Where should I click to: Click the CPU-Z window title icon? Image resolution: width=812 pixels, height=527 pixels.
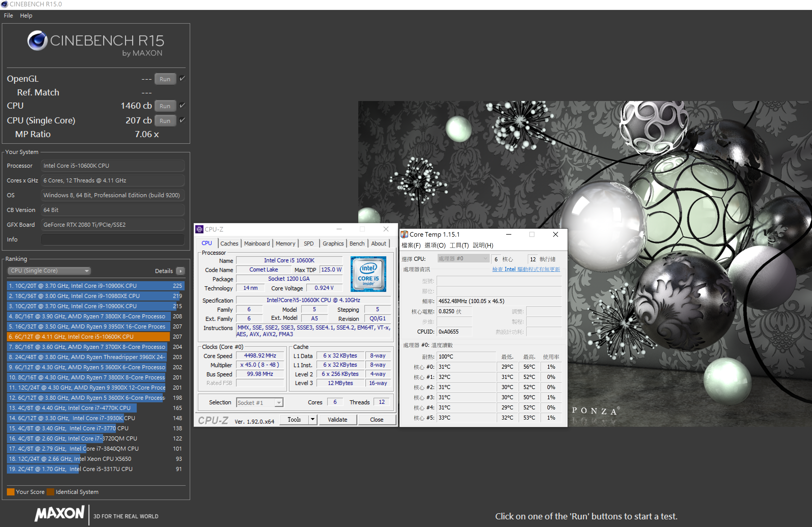click(199, 229)
